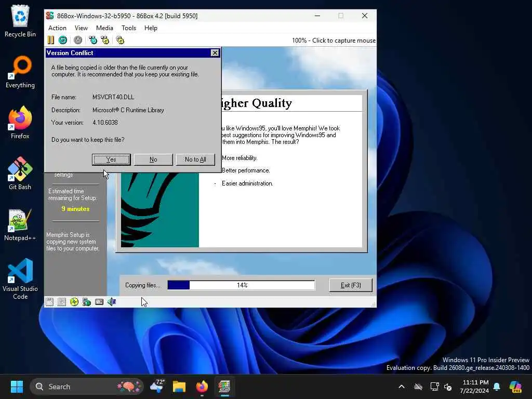Open the Windows Start menu
This screenshot has height=399, width=532.
pos(17,387)
